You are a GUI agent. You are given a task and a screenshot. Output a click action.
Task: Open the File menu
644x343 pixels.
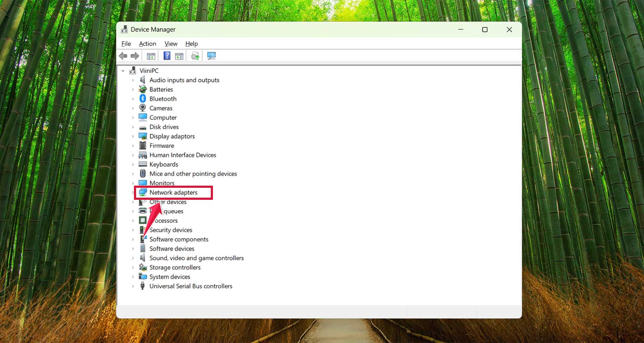(126, 43)
